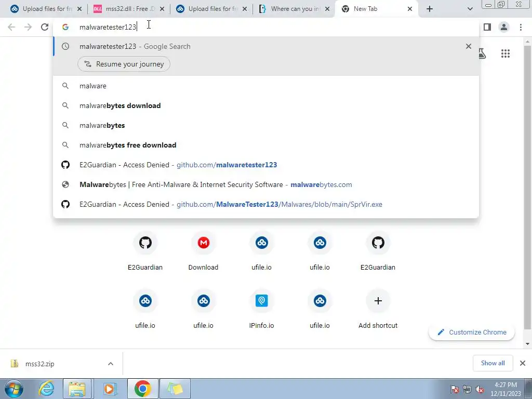
Task: Open Windows Media Player from the taskbar
Action: click(109, 389)
